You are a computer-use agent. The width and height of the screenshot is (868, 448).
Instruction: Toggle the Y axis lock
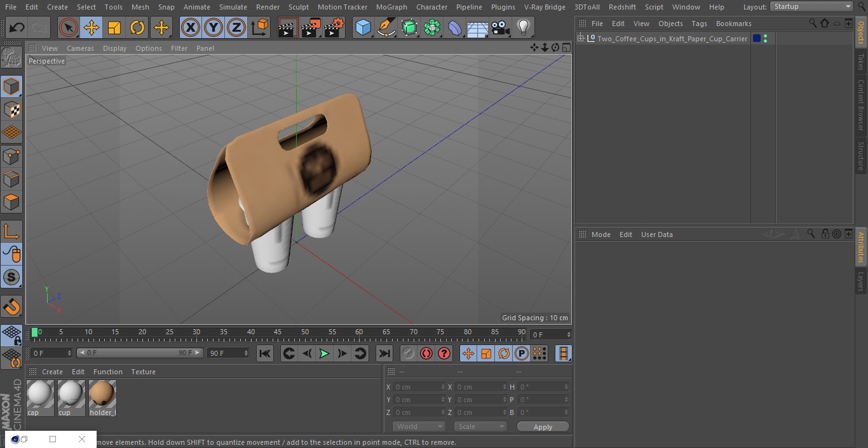[214, 27]
